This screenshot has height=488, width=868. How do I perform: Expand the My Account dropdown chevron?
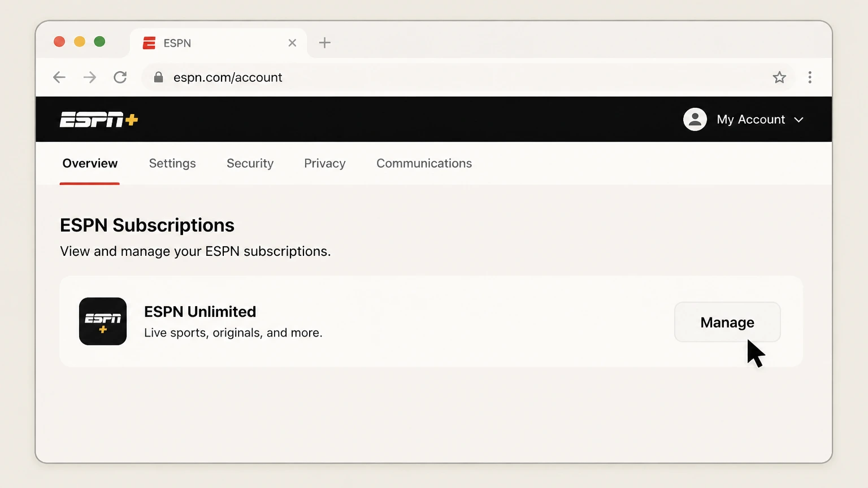[798, 120]
